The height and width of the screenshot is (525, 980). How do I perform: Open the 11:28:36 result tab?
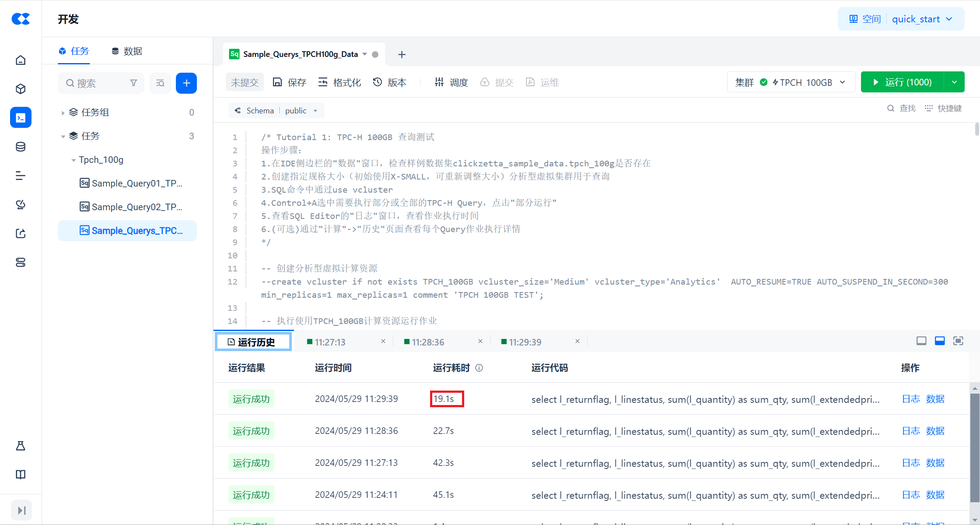(x=427, y=342)
